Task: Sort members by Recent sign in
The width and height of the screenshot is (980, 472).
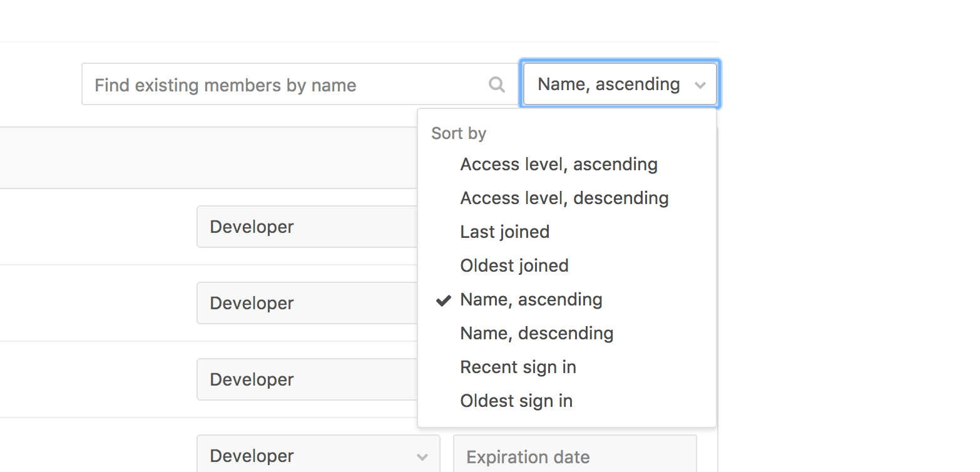Action: coord(518,367)
